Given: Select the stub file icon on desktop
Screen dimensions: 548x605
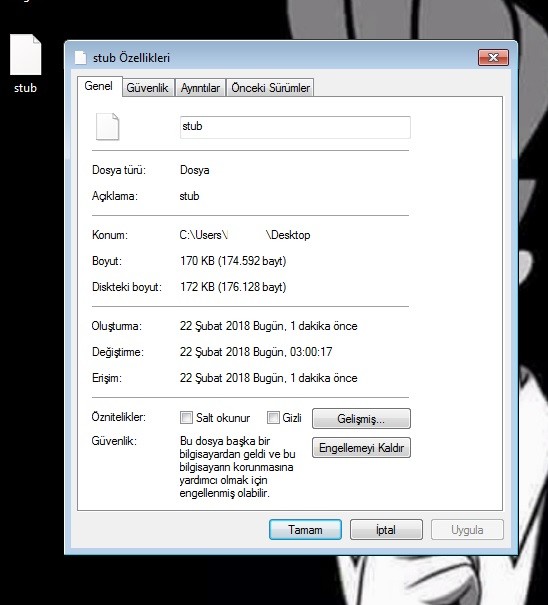Looking at the screenshot, I should point(25,54).
